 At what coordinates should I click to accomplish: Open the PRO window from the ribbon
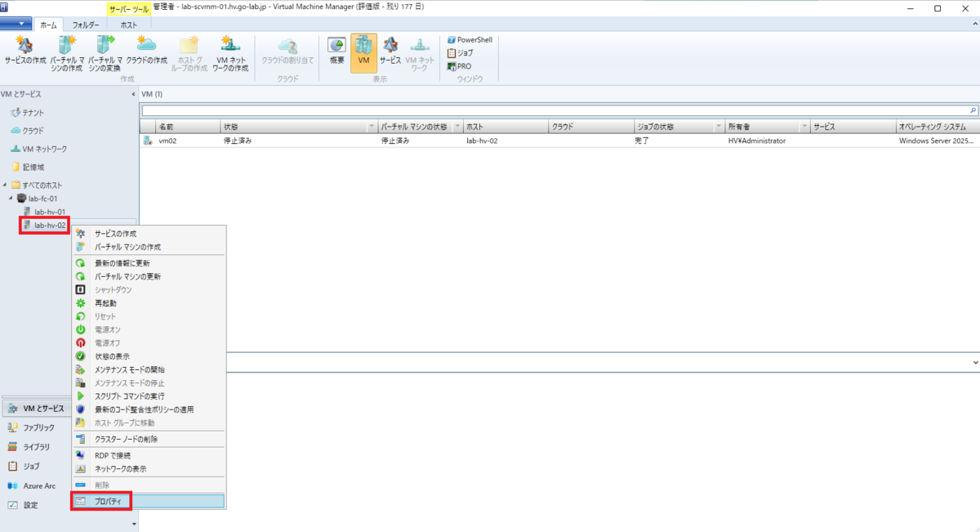pos(459,66)
